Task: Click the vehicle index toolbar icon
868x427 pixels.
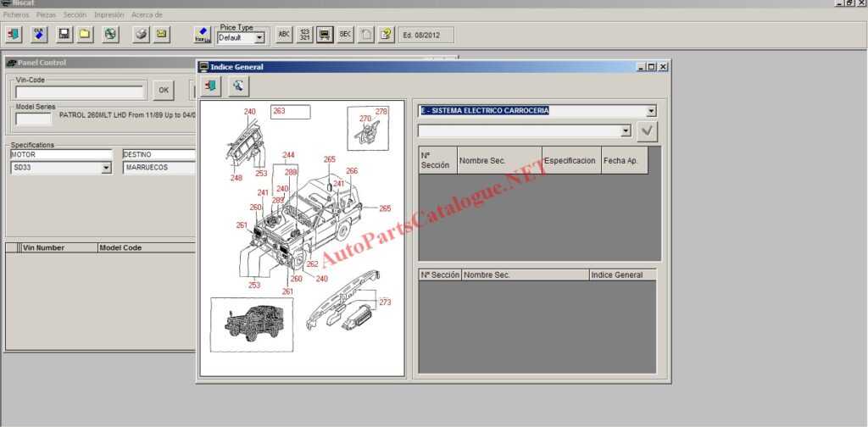Action: point(325,34)
